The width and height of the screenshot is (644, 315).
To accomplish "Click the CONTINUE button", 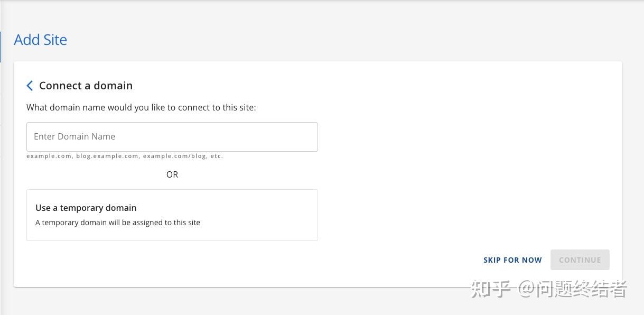I will 580,260.
